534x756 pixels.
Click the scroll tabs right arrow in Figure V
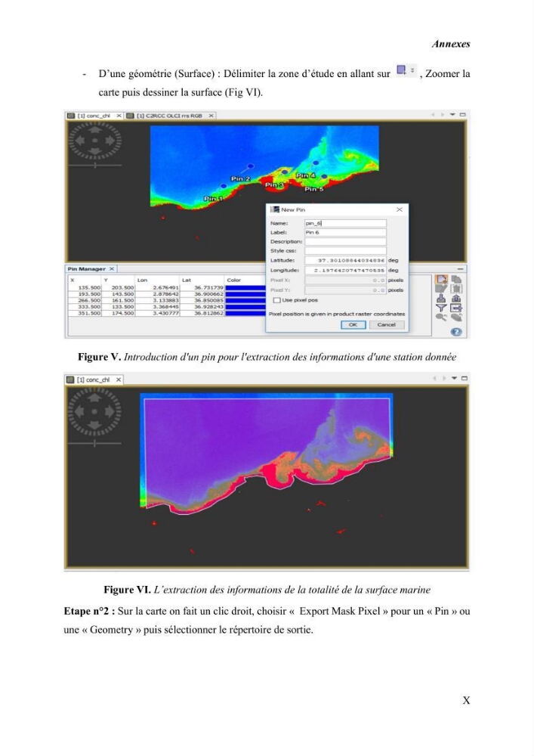(x=442, y=115)
